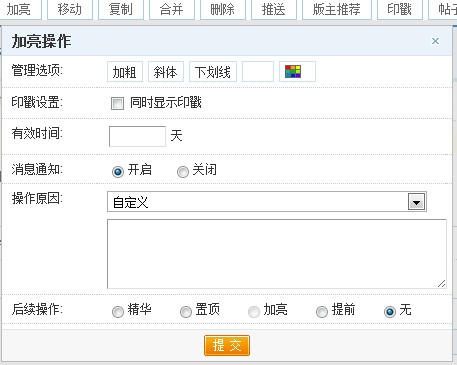Choose 精华 as follow-up operation
This screenshot has width=457, height=365.
(x=118, y=312)
